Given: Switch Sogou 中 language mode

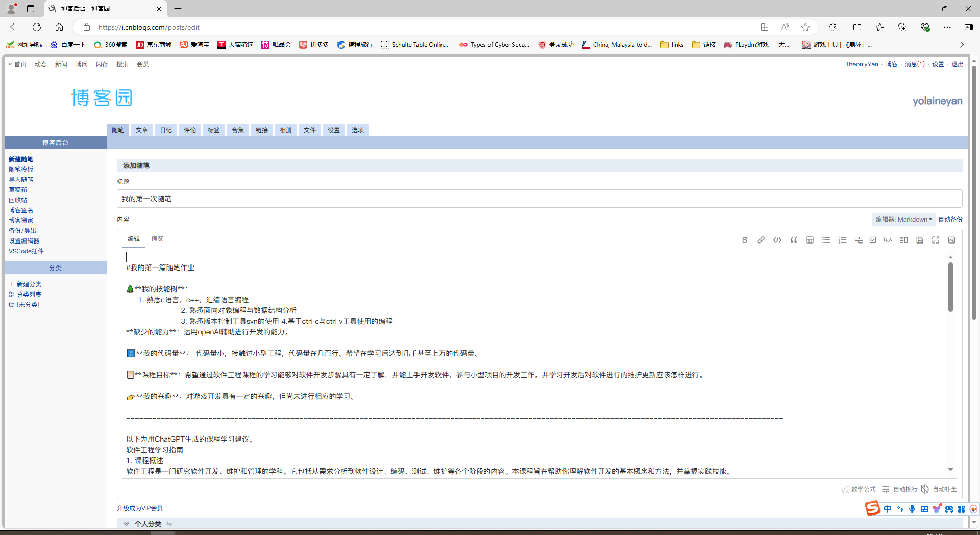Looking at the screenshot, I should [888, 509].
